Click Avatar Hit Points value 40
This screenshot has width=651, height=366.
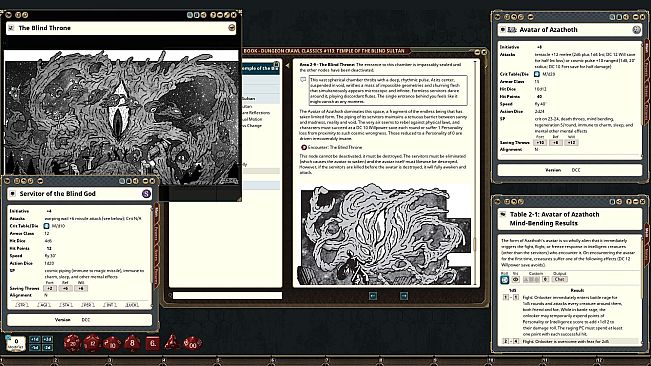[x=539, y=97]
